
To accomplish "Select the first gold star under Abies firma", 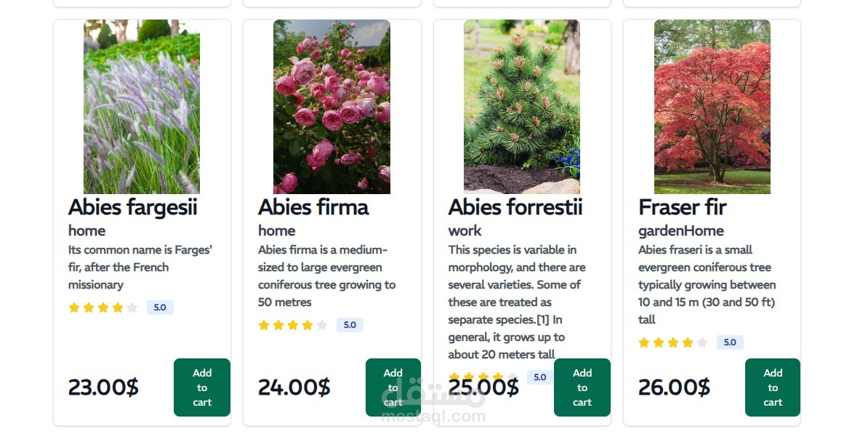I will click(263, 325).
